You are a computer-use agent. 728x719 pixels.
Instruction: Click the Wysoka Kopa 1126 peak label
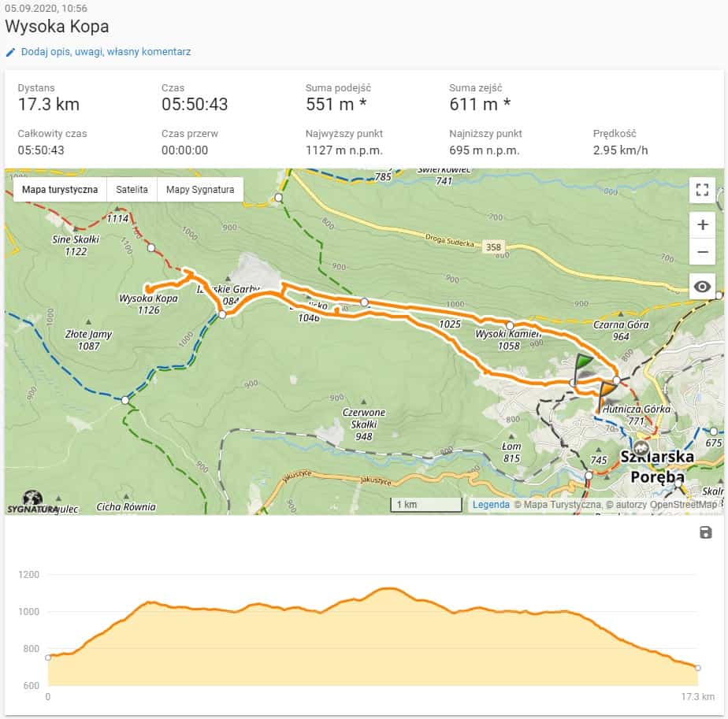[x=148, y=304]
